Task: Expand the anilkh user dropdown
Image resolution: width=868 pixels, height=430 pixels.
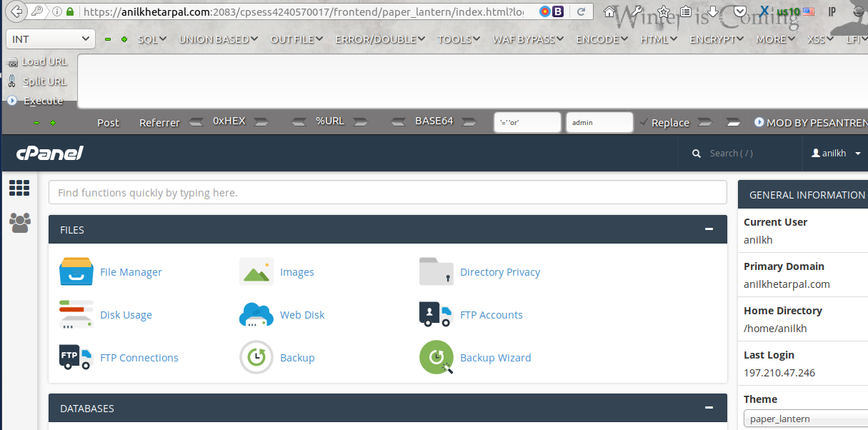Action: click(x=837, y=153)
